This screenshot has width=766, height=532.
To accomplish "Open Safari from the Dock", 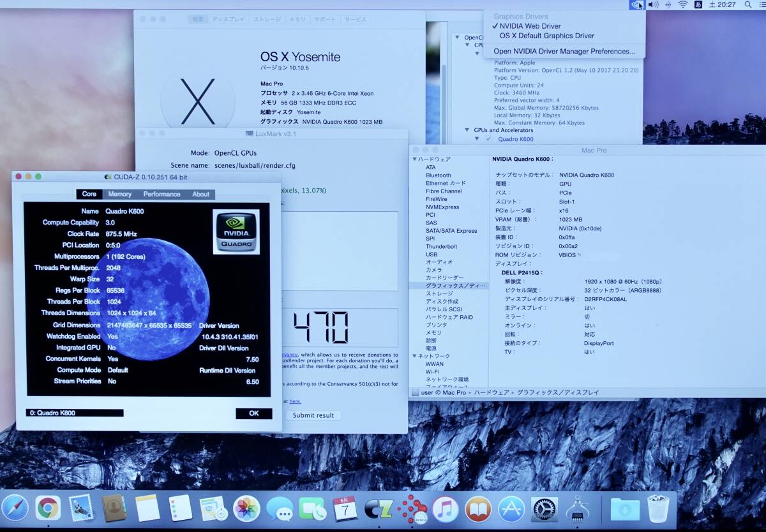I will [15, 508].
